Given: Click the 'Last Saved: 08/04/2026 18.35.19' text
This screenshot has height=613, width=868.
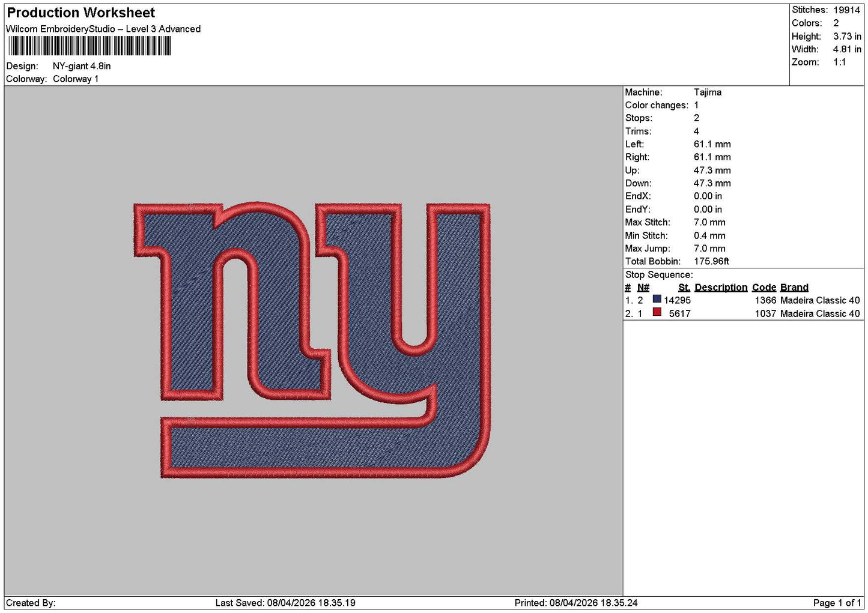Looking at the screenshot, I should (285, 603).
